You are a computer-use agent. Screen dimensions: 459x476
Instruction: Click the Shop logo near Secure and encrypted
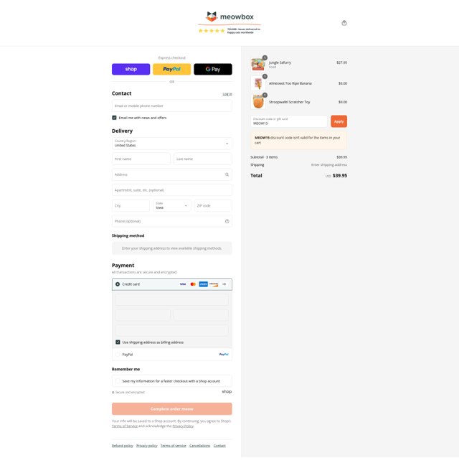click(x=227, y=391)
